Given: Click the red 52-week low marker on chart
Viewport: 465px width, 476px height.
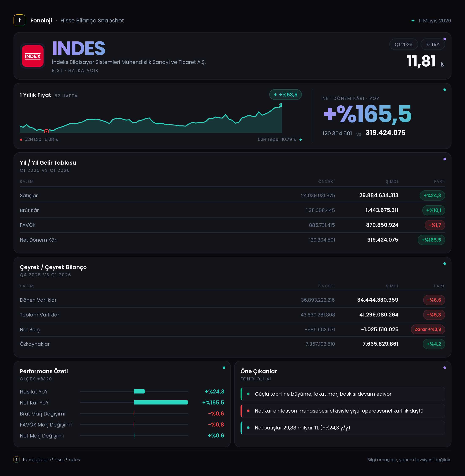Looking at the screenshot, I should (46, 131).
